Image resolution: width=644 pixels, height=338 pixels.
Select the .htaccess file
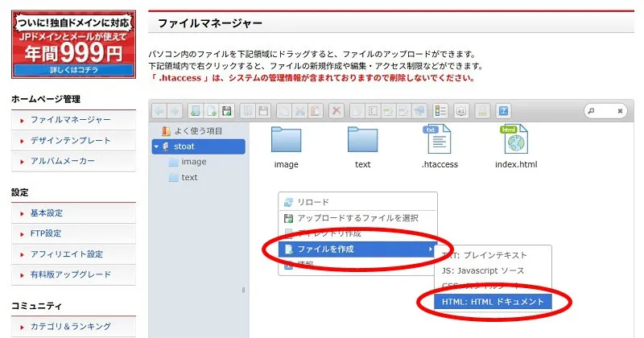click(x=440, y=147)
